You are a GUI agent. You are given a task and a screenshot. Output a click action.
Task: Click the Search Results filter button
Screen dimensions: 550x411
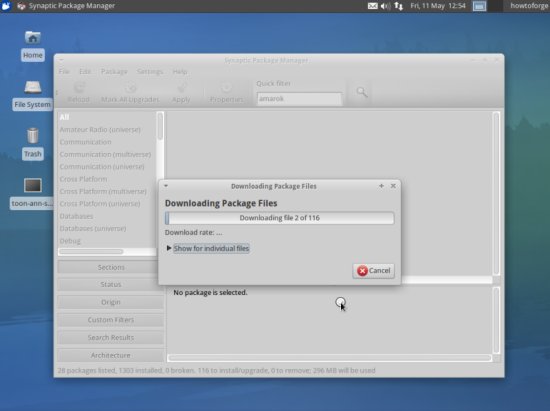tap(110, 338)
